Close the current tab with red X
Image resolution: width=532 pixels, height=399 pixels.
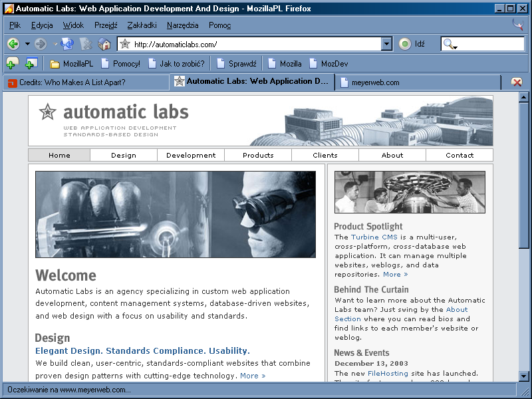pyautogui.click(x=517, y=82)
